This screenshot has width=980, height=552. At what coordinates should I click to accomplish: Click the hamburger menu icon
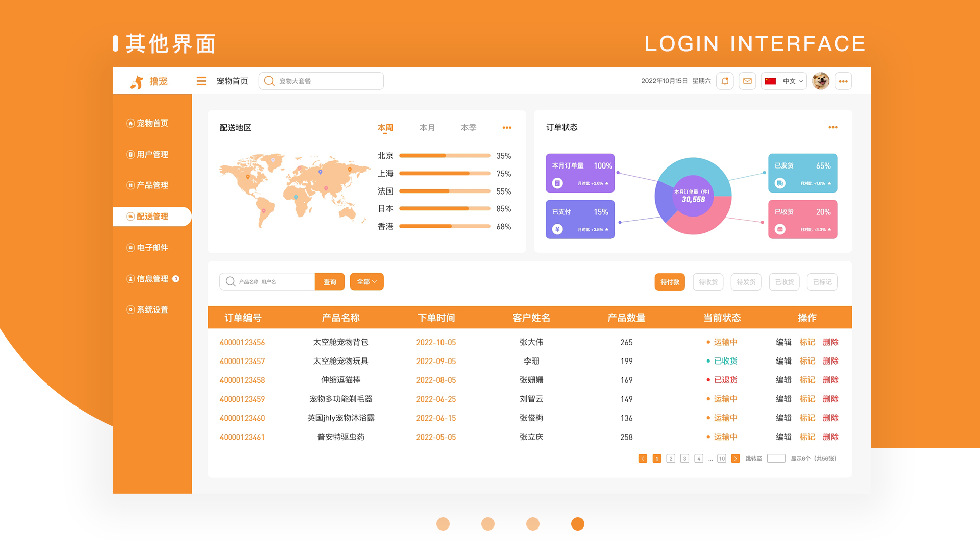pos(201,81)
